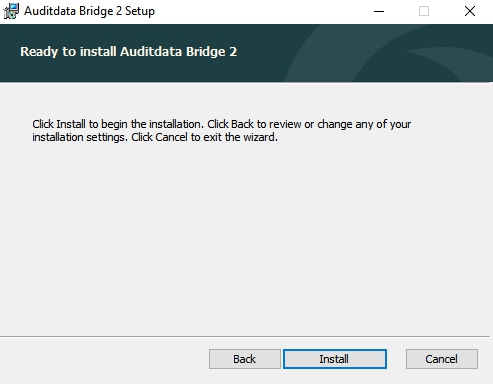The width and height of the screenshot is (493, 384).
Task: Click the "Ready to install Auditdata Bridge 2" heading
Action: coord(128,52)
